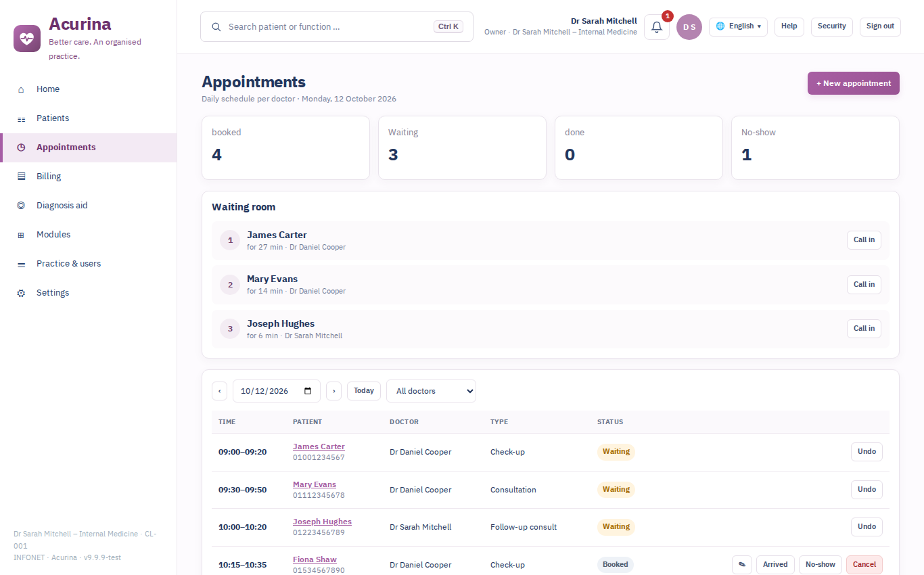This screenshot has height=575, width=924.
Task: Click the booked summary card
Action: coord(285,147)
